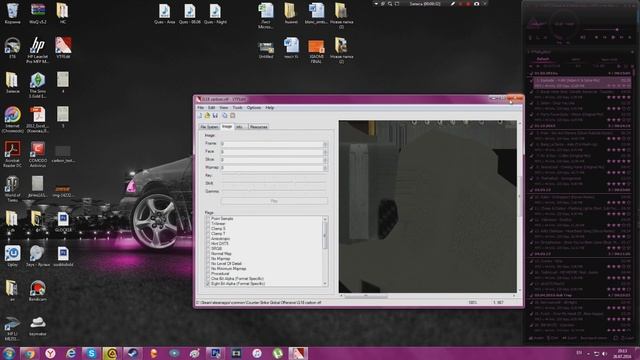
Task: Toggle the Procedural flag checkbox
Action: tap(208, 273)
